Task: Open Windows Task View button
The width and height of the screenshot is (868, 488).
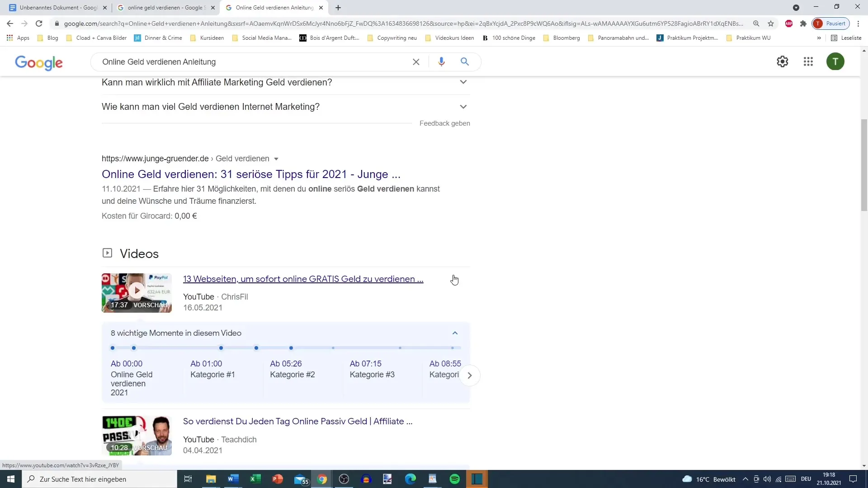Action: pyautogui.click(x=188, y=479)
